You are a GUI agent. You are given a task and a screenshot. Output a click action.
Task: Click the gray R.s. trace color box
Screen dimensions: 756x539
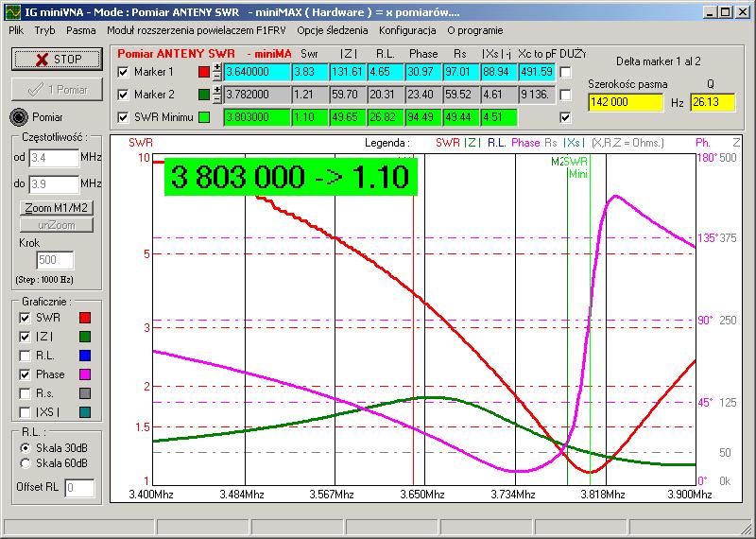85,393
